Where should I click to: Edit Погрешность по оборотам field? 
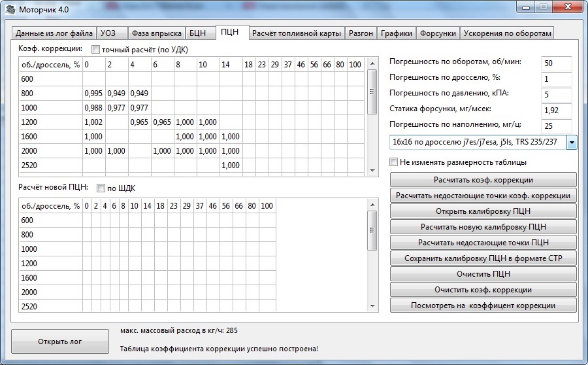coord(557,63)
